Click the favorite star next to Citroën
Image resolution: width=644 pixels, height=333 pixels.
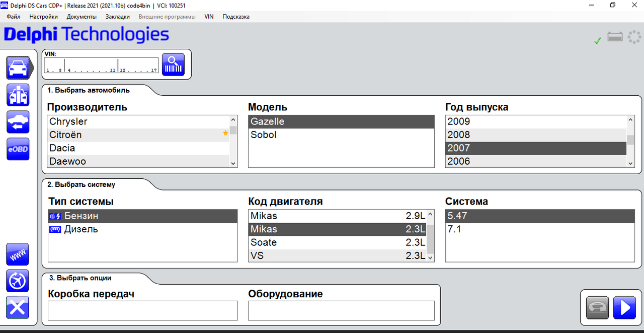225,133
